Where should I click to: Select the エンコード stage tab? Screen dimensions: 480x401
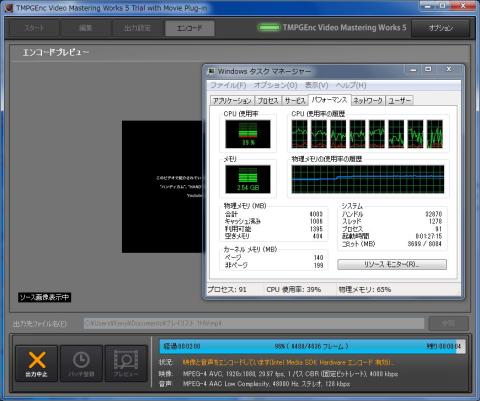click(189, 28)
